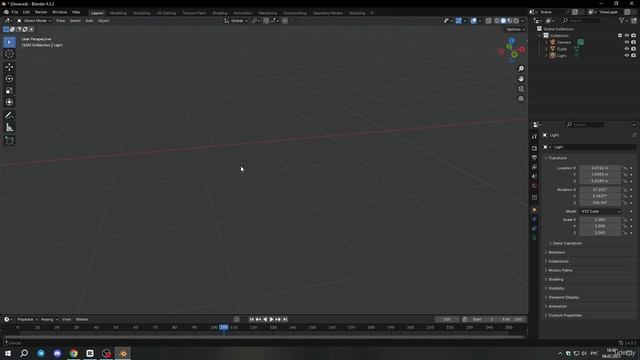Select the Measure tool
This screenshot has width=640, height=360.
9,128
